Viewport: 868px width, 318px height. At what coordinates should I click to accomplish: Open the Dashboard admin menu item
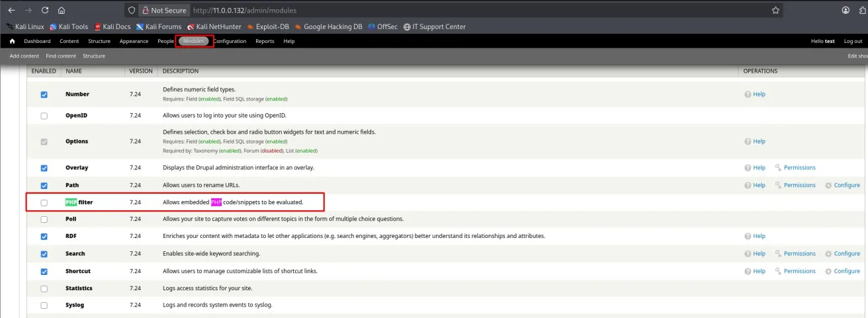pyautogui.click(x=37, y=41)
